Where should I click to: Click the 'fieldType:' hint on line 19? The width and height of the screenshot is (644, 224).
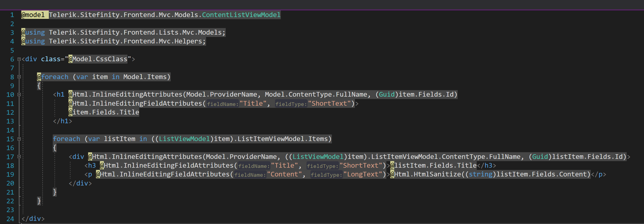[x=327, y=175]
